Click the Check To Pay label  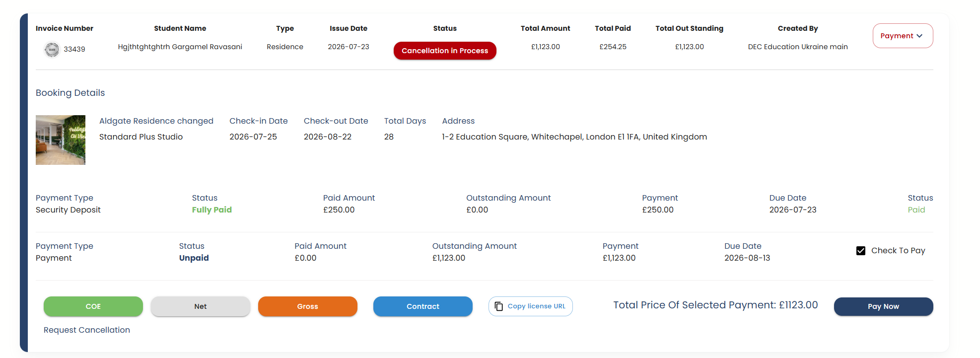tap(898, 251)
